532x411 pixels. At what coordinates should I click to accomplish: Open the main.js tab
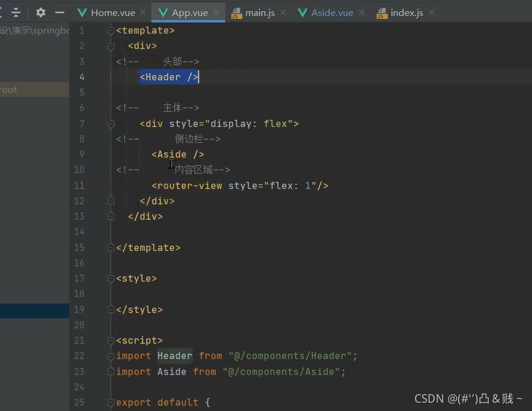pos(260,13)
